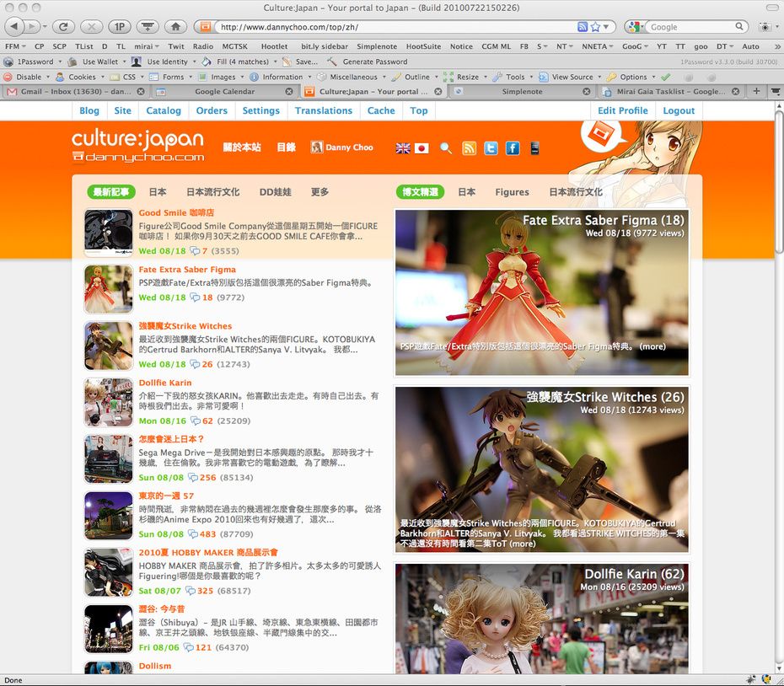Open the Information dropdown menu
The image size is (784, 686).
[x=281, y=77]
